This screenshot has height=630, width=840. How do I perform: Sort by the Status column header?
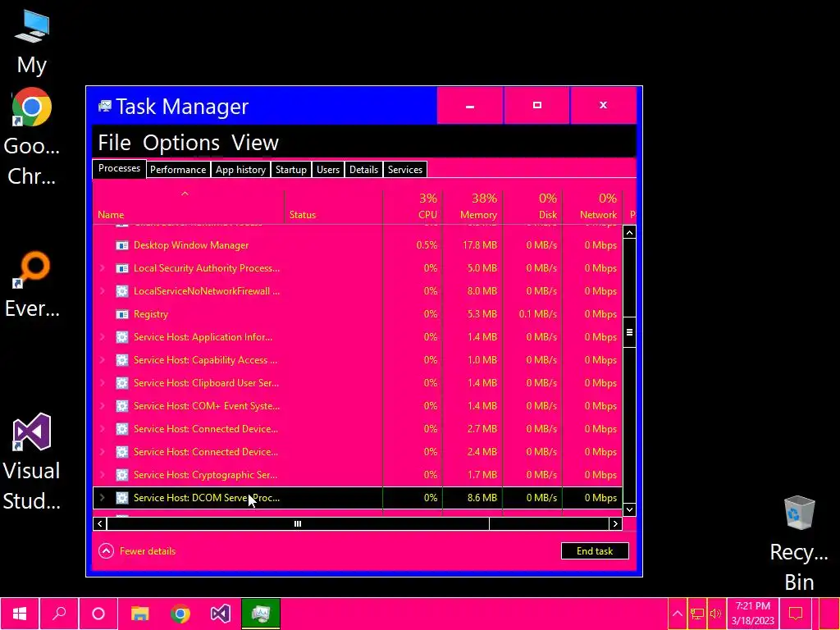(333, 206)
